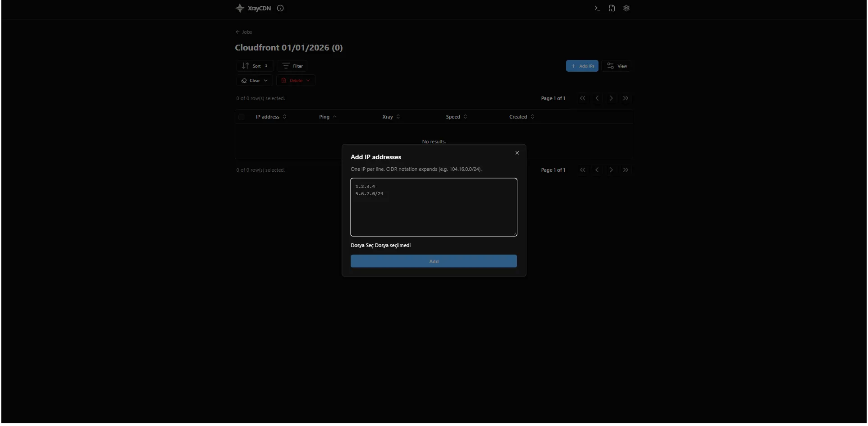Click the Add IPs button
868x426 pixels.
coord(582,66)
